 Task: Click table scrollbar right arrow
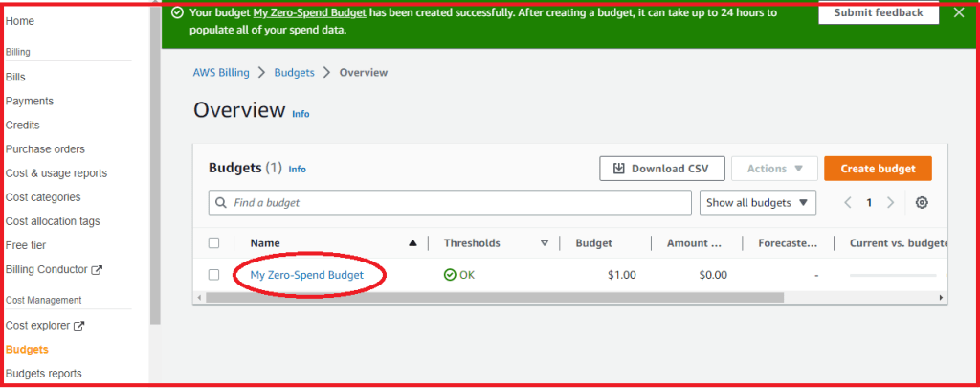942,298
